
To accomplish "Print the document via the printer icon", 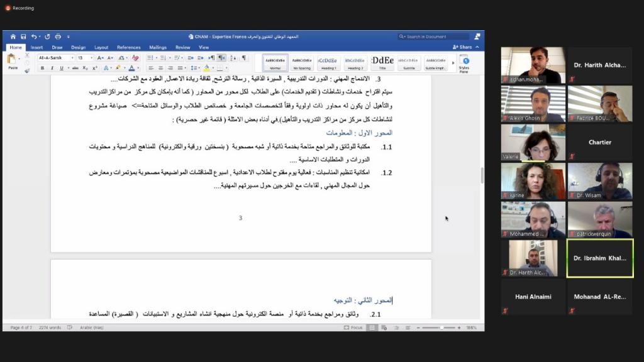I will [58, 36].
